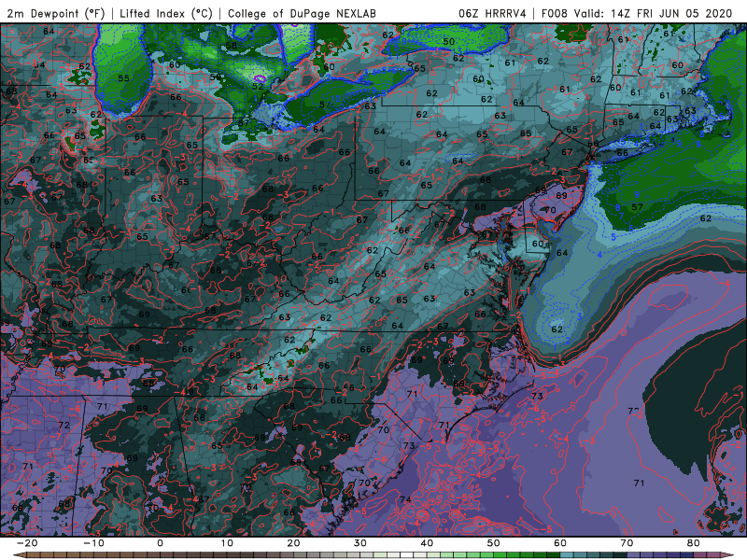
Task: Click the '06Z HRRRV4' model run label
Action: pos(493,13)
